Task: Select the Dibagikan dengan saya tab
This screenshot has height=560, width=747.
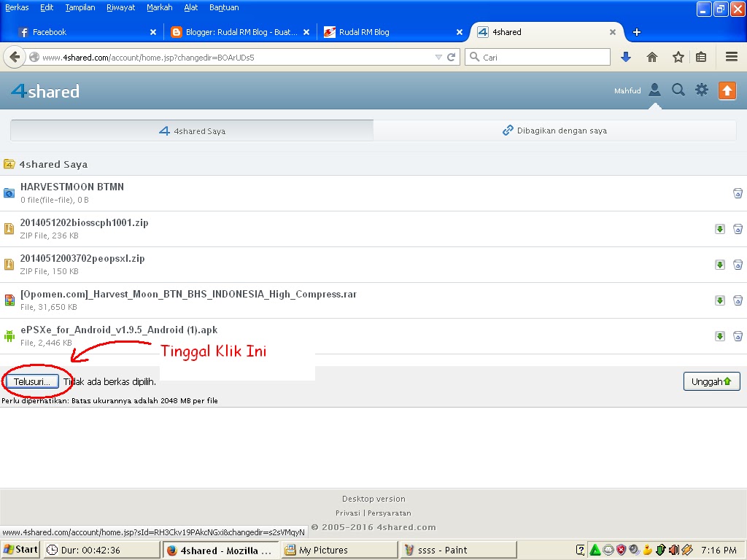Action: (554, 131)
